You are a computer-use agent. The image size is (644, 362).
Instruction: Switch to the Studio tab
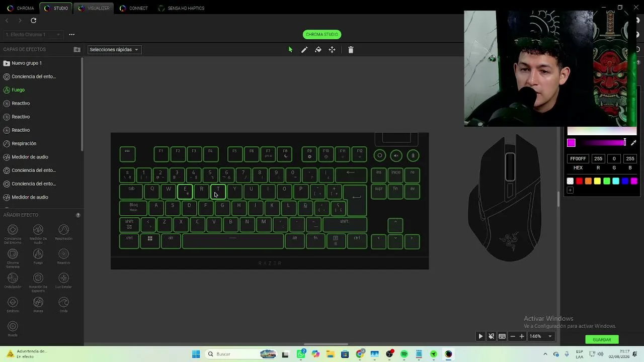[56, 8]
